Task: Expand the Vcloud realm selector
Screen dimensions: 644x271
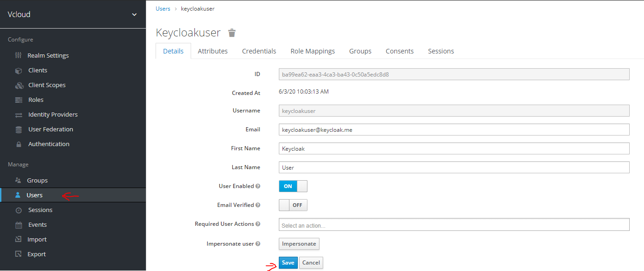Action: point(134,15)
